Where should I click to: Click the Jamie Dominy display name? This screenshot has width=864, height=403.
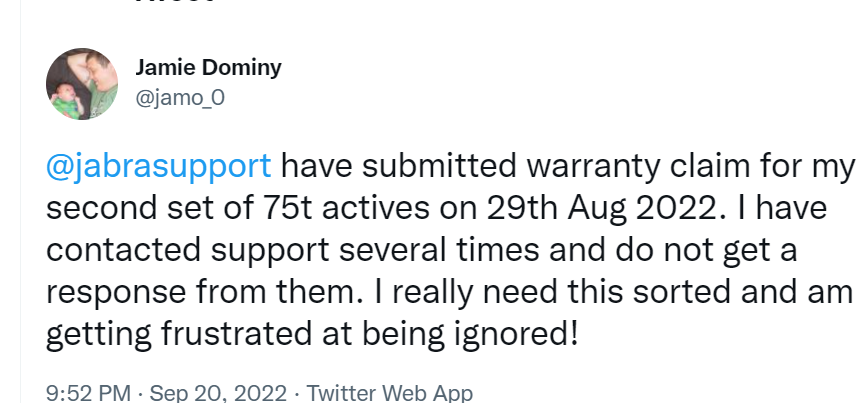208,69
